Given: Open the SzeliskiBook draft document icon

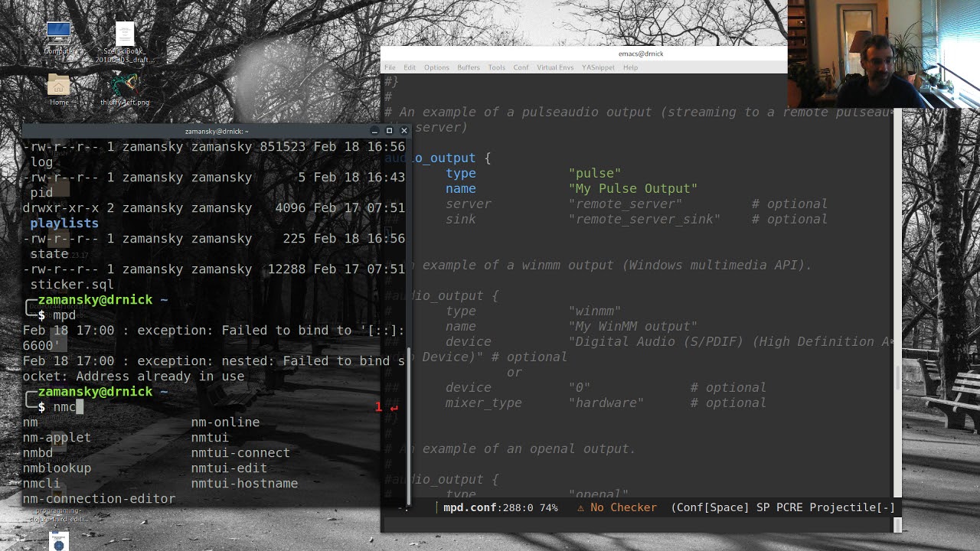Looking at the screenshot, I should 125,42.
